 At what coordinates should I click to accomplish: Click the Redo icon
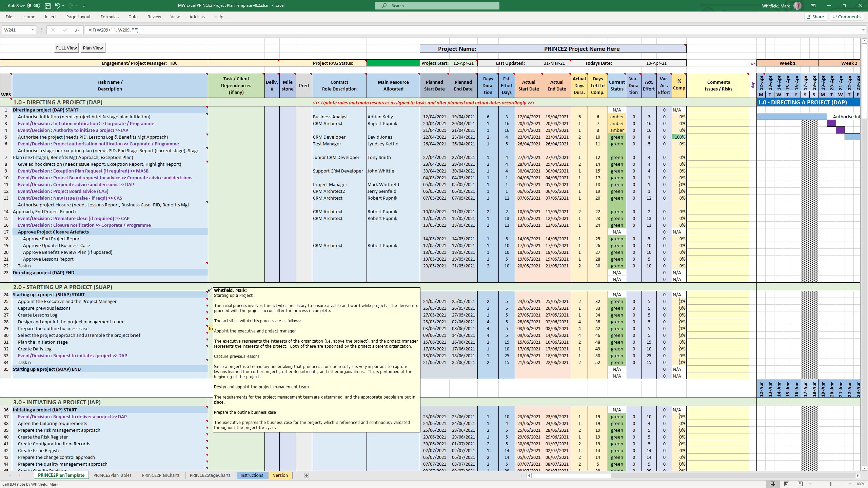pyautogui.click(x=70, y=5)
